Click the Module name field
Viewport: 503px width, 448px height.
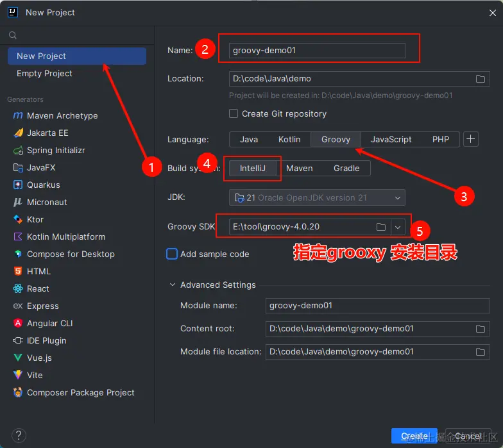(x=377, y=305)
